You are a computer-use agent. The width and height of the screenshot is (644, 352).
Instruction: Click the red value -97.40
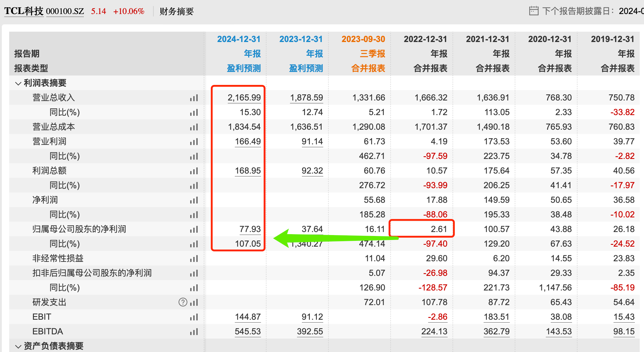[x=435, y=244]
